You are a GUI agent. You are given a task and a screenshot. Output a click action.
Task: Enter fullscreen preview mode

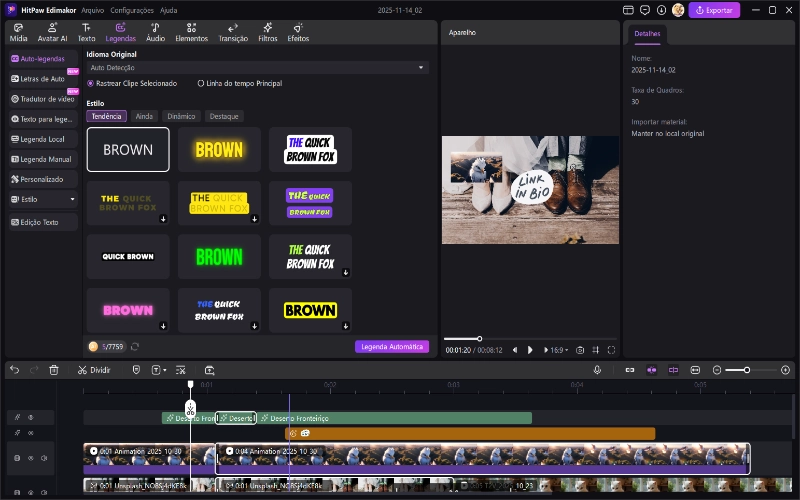coord(611,350)
